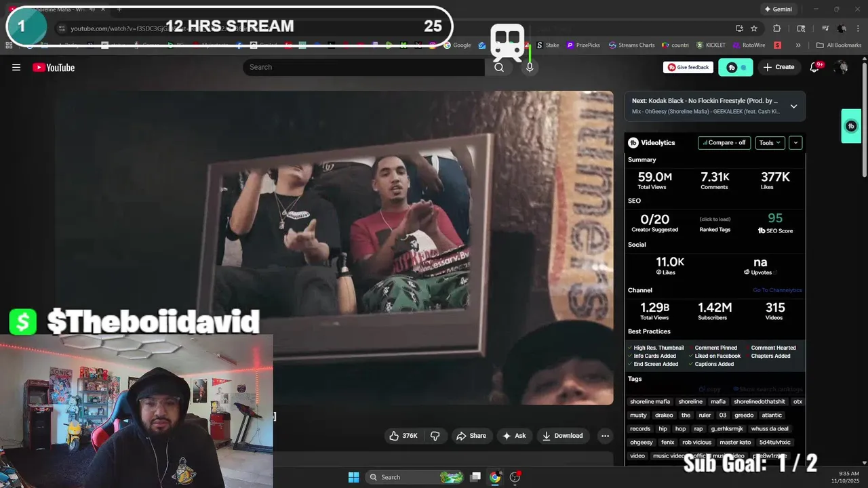
Task: Click the Ask AI button
Action: [x=514, y=436]
